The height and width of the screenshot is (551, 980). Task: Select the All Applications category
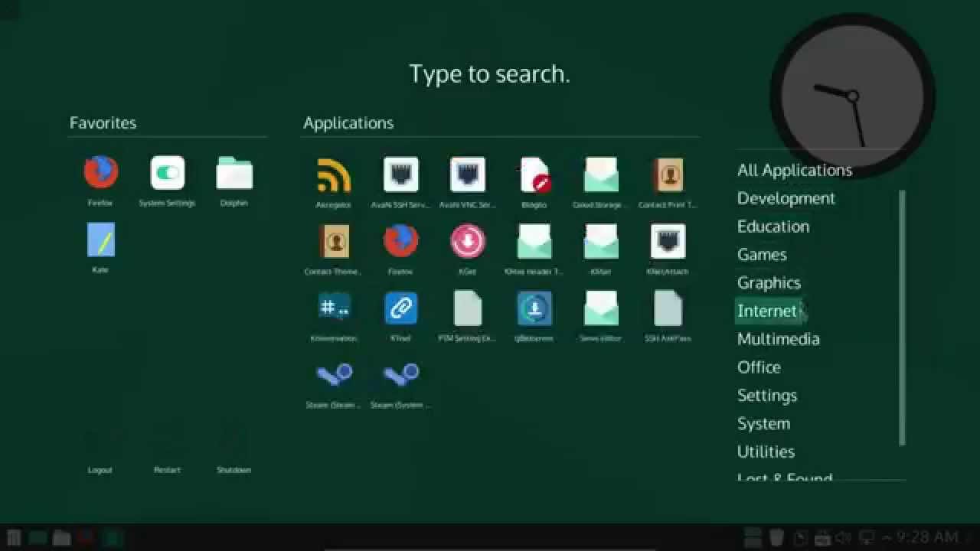tap(795, 170)
